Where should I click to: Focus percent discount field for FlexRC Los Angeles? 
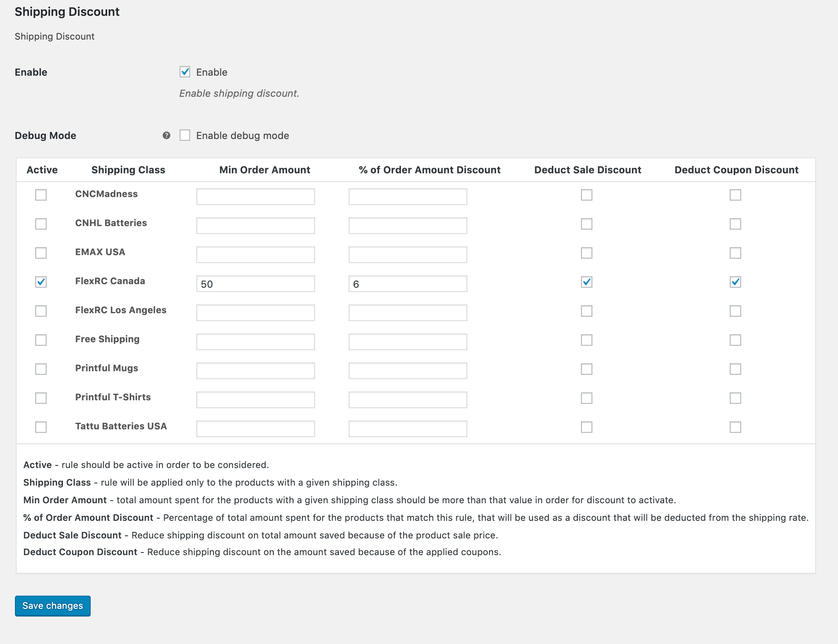(x=408, y=313)
